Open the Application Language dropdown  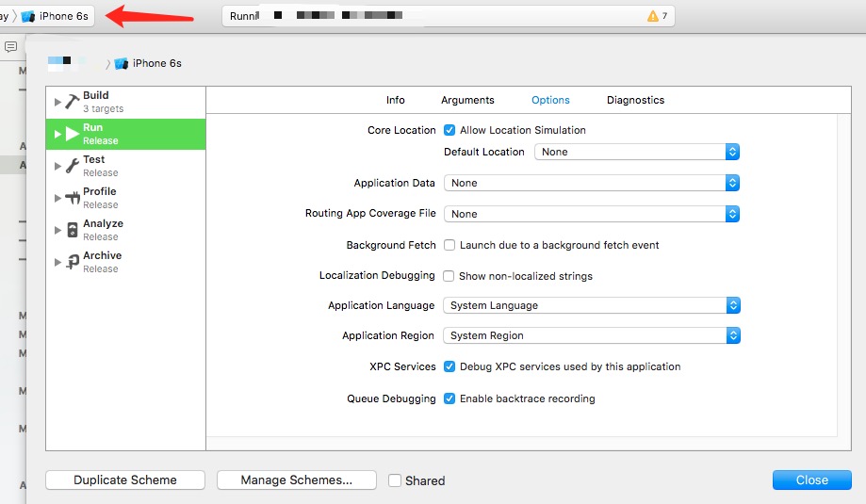pyautogui.click(x=592, y=305)
